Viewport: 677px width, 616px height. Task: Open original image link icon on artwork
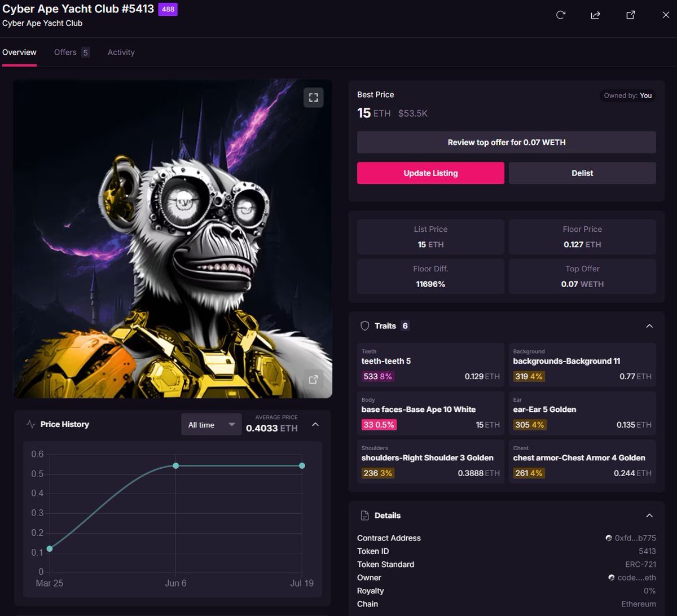point(313,379)
